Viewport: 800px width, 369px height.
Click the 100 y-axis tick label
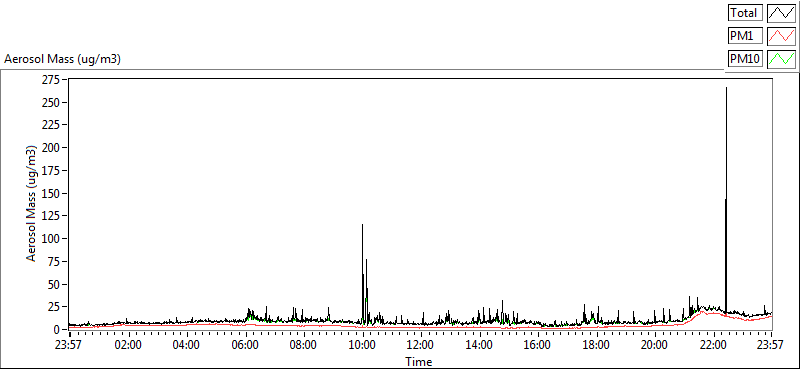click(51, 238)
